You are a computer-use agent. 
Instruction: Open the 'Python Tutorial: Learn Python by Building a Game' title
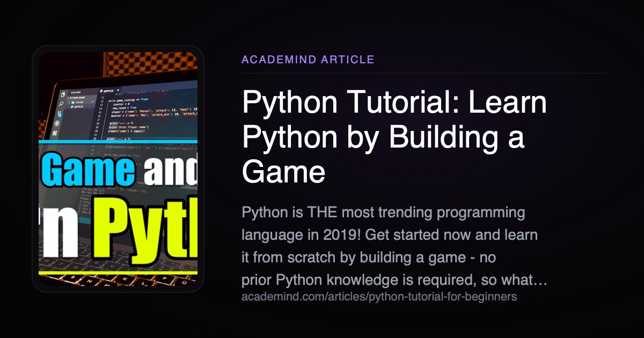click(x=394, y=137)
